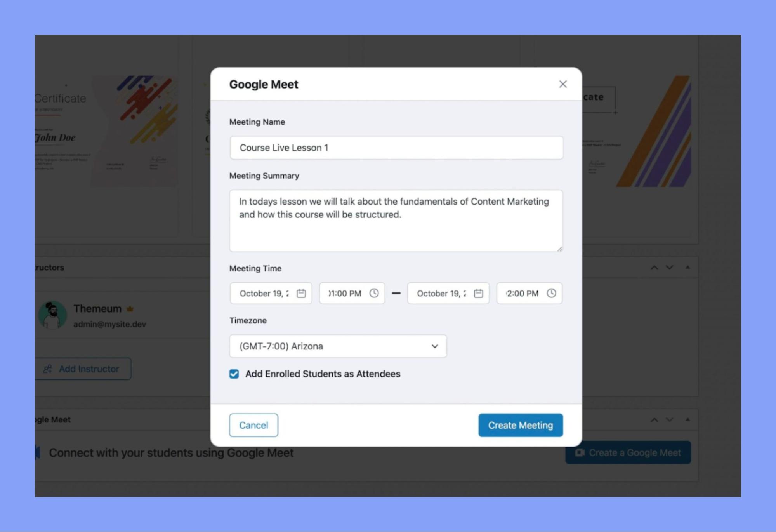Click the Meeting Name input field
The image size is (776, 532).
coord(395,148)
